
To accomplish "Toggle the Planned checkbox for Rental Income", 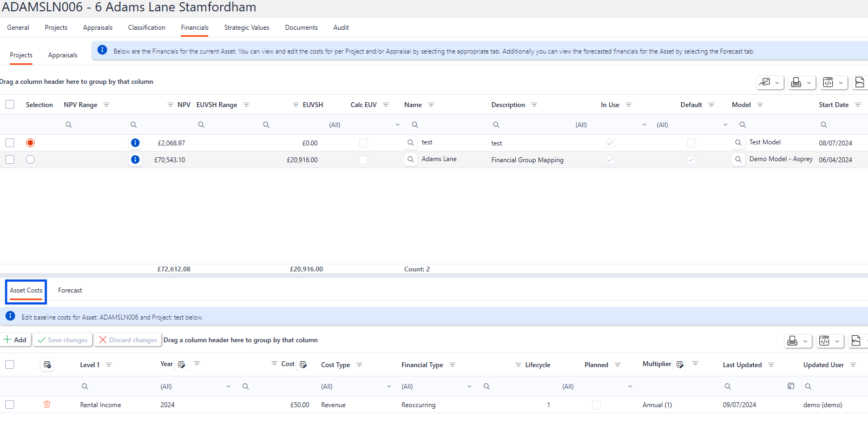I will pyautogui.click(x=596, y=405).
